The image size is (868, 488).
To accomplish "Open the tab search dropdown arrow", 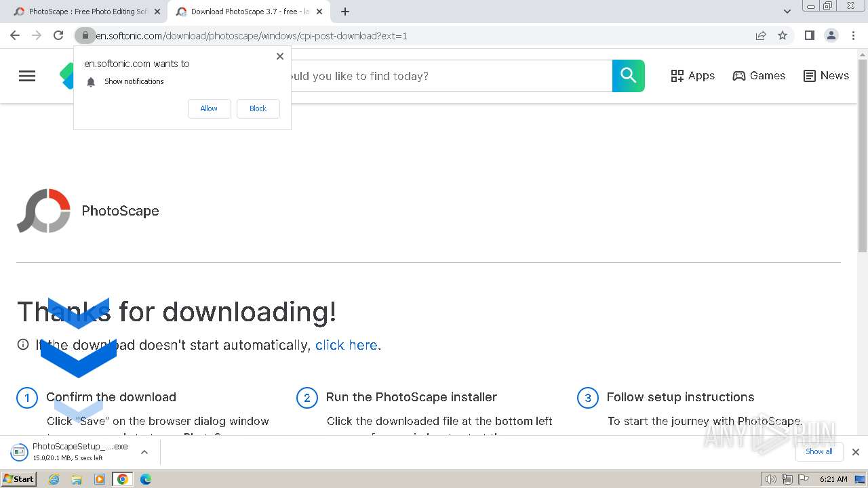I will point(787,12).
